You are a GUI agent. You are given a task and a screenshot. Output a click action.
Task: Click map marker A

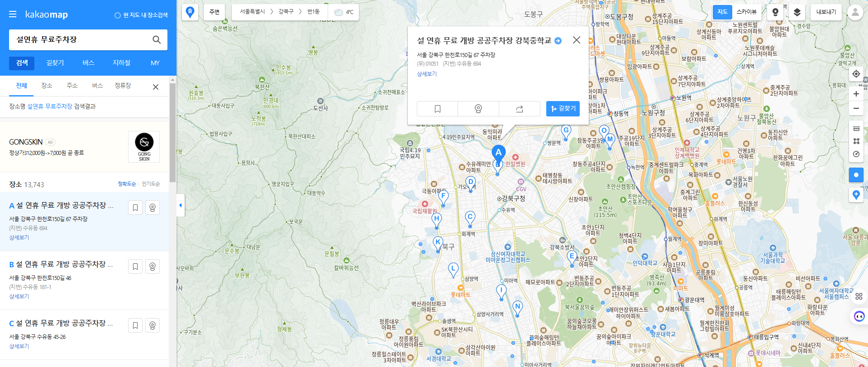498,154
